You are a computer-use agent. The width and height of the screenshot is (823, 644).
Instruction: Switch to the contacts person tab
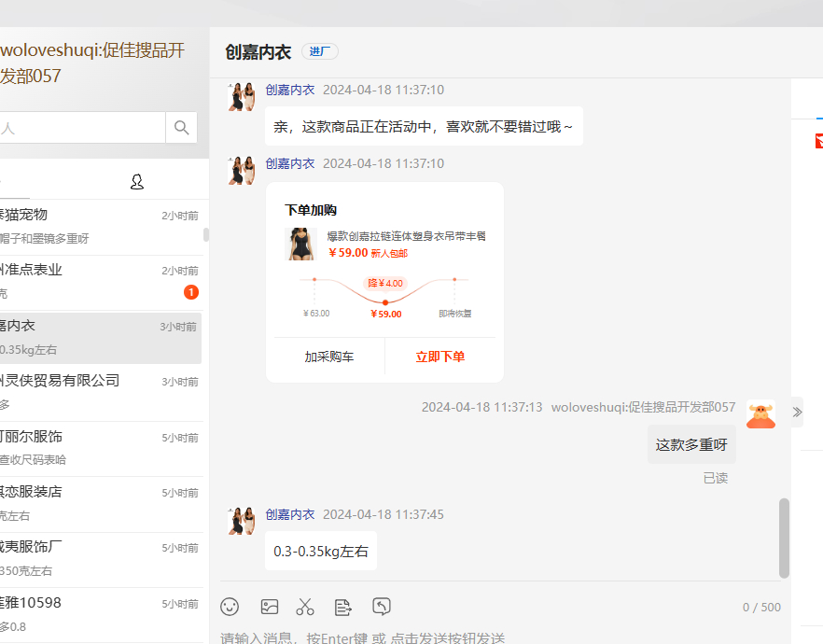(x=137, y=182)
